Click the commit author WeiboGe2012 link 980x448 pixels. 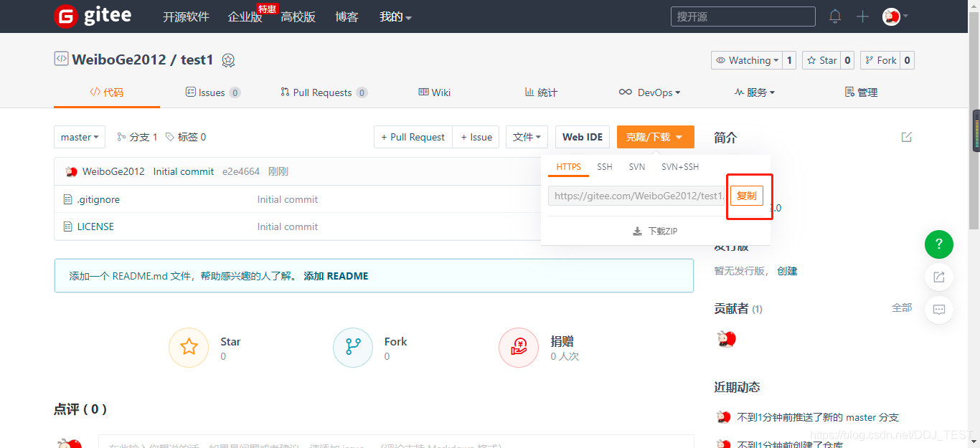tap(113, 171)
